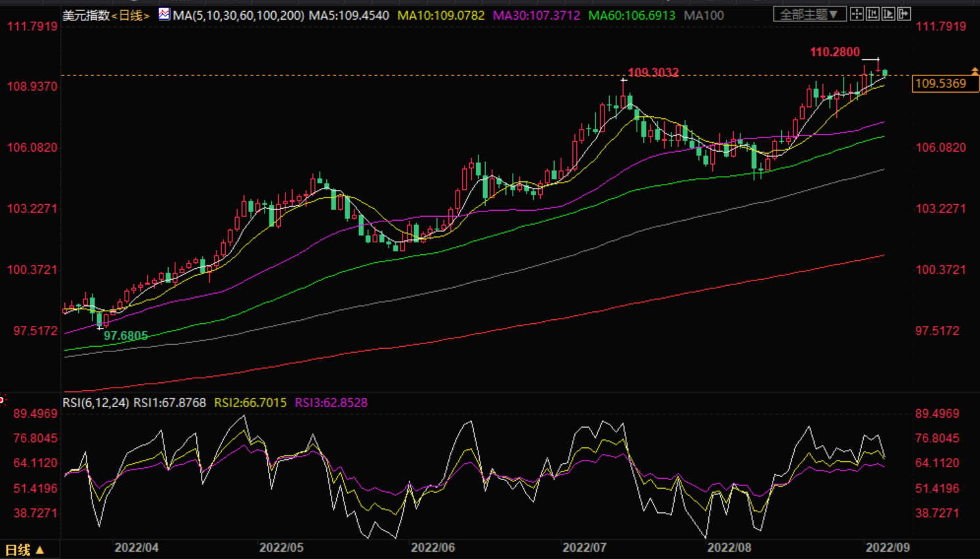
Task: Click the crosshair cursor icon in toolbar
Action: click(x=857, y=14)
